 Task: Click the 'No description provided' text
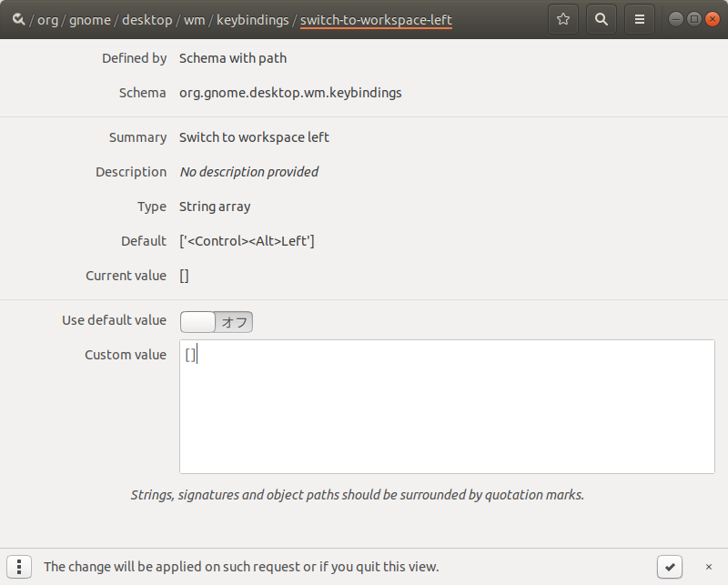click(x=248, y=172)
